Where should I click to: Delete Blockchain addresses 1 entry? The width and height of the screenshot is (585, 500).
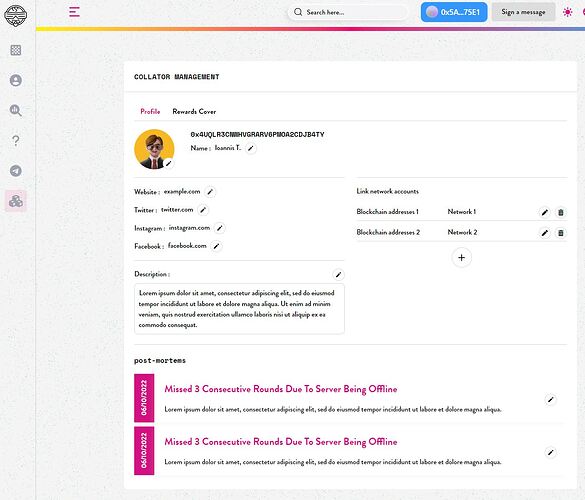coord(560,212)
